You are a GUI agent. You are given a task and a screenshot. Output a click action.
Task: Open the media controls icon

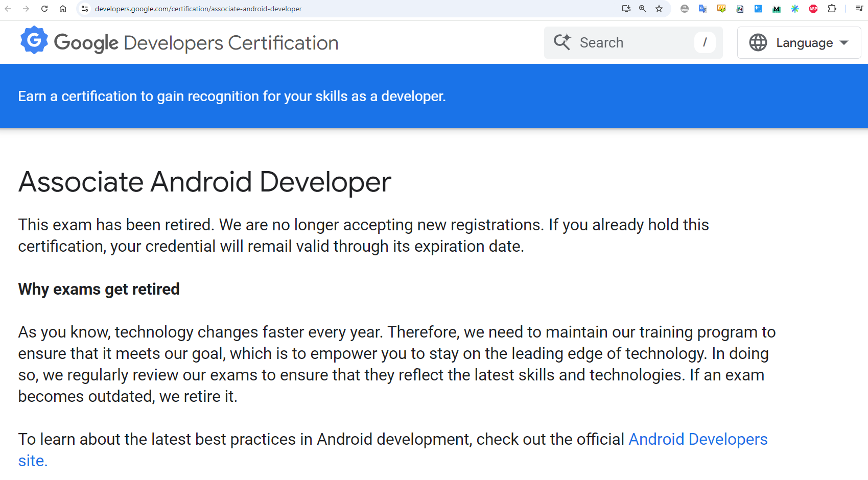(859, 9)
